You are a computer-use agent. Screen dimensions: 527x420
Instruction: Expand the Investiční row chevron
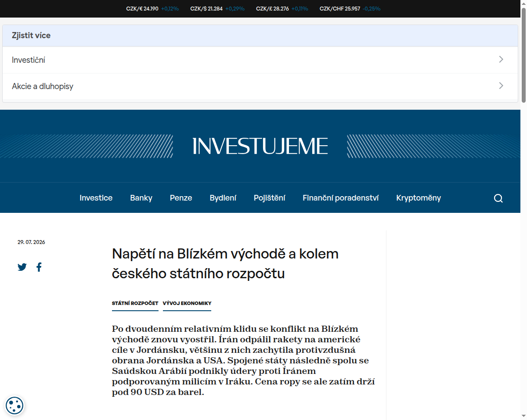[501, 60]
